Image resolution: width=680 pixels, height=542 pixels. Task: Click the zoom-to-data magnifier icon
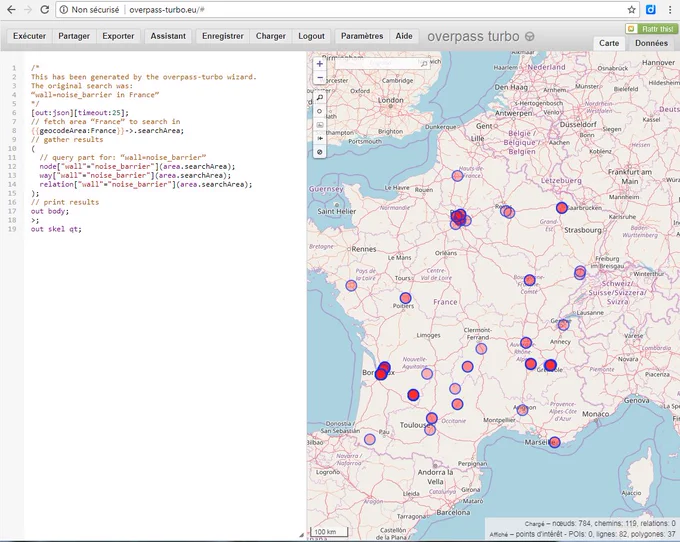[320, 98]
